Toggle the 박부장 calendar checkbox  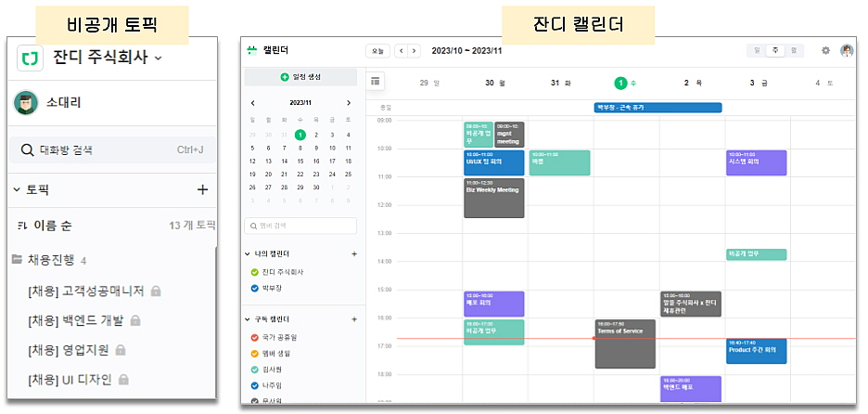(x=255, y=289)
